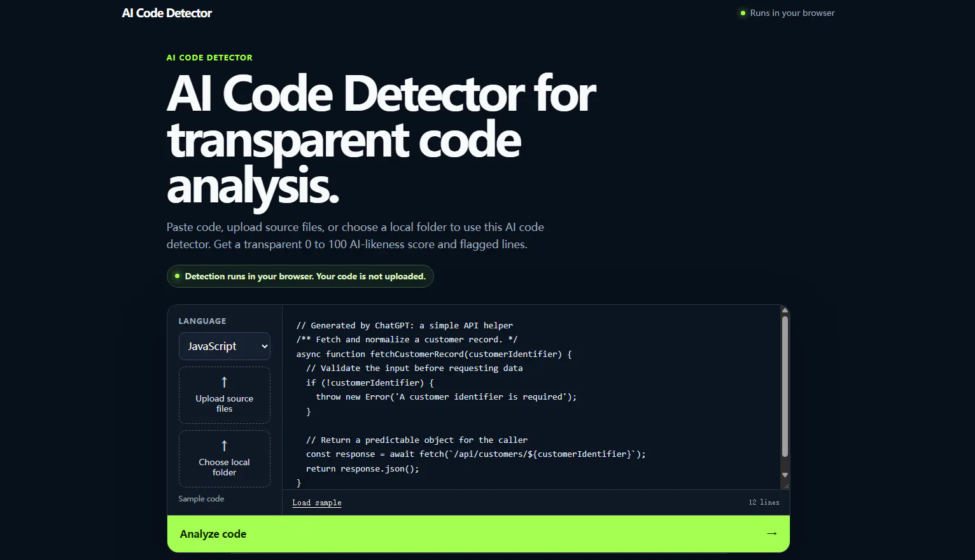
Task: Click the code editor scrollbar down arrow
Action: (785, 475)
